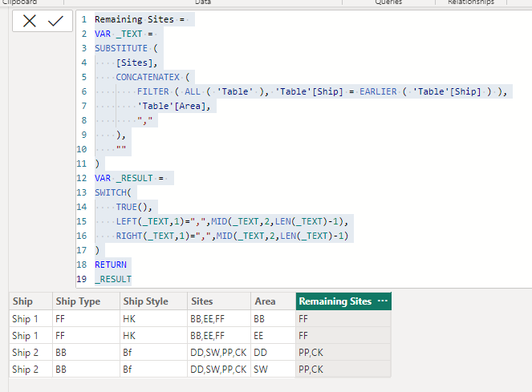Viewport: 532px width, 392px height.
Task: Select the BB,EE,FF cell in first row
Action: [x=219, y=319]
